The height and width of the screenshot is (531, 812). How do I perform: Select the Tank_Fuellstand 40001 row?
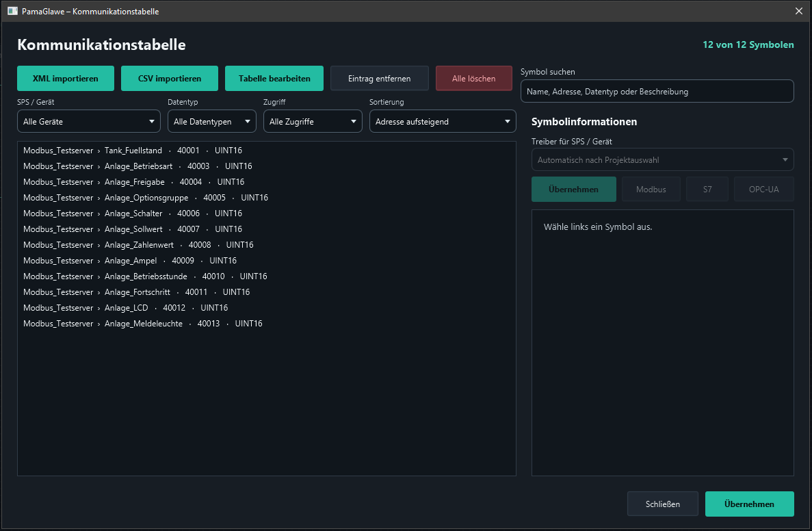[x=267, y=151]
